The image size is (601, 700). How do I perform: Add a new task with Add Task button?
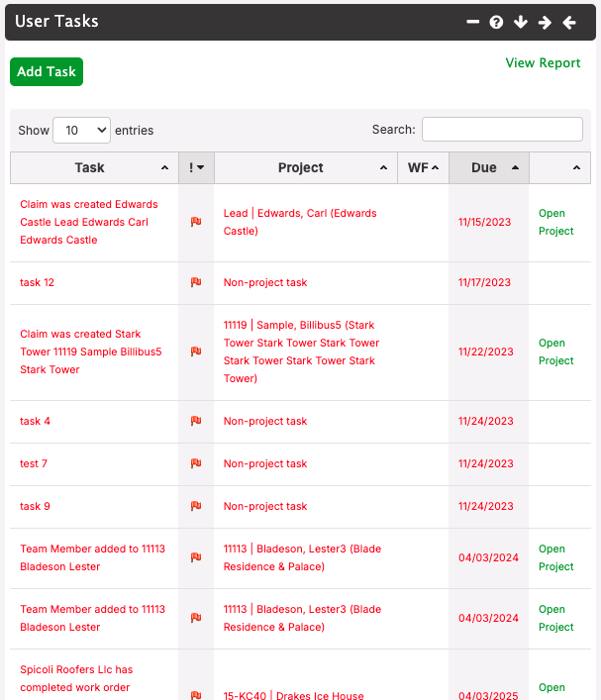click(x=47, y=71)
